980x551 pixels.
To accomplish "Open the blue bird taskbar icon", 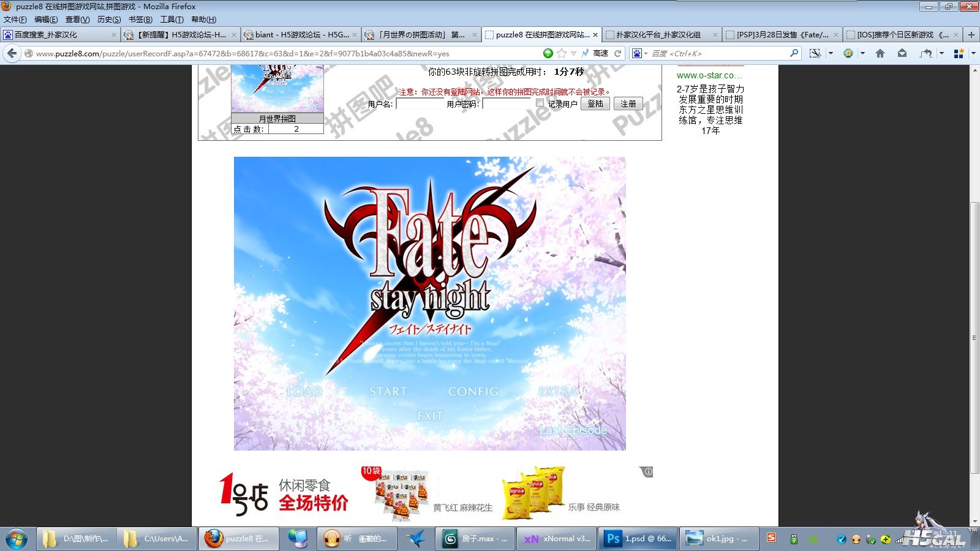I will point(417,539).
